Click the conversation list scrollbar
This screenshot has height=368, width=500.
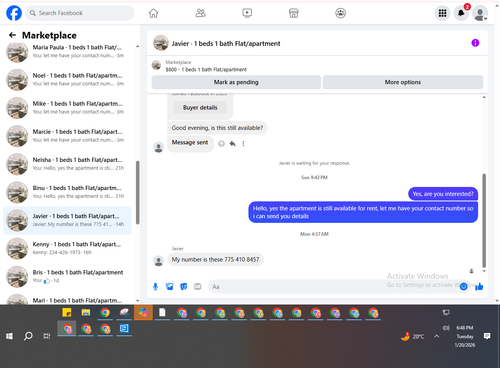[137, 192]
